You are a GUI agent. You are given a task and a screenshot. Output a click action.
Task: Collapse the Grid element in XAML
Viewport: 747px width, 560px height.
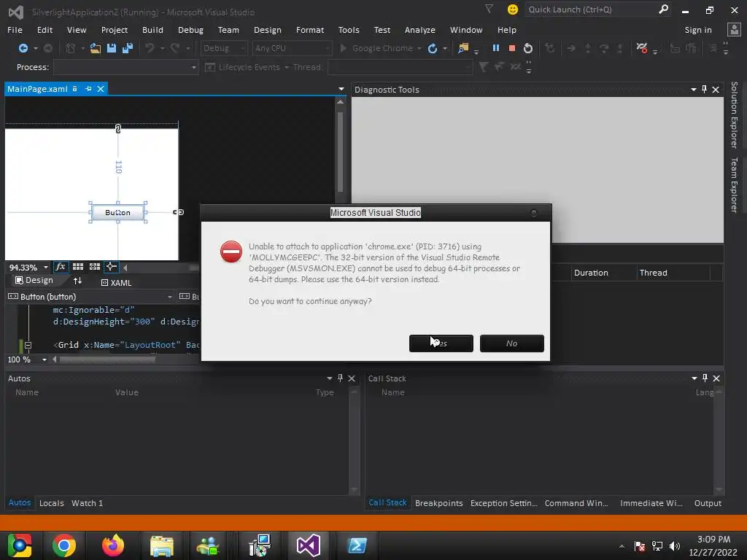pyautogui.click(x=28, y=345)
